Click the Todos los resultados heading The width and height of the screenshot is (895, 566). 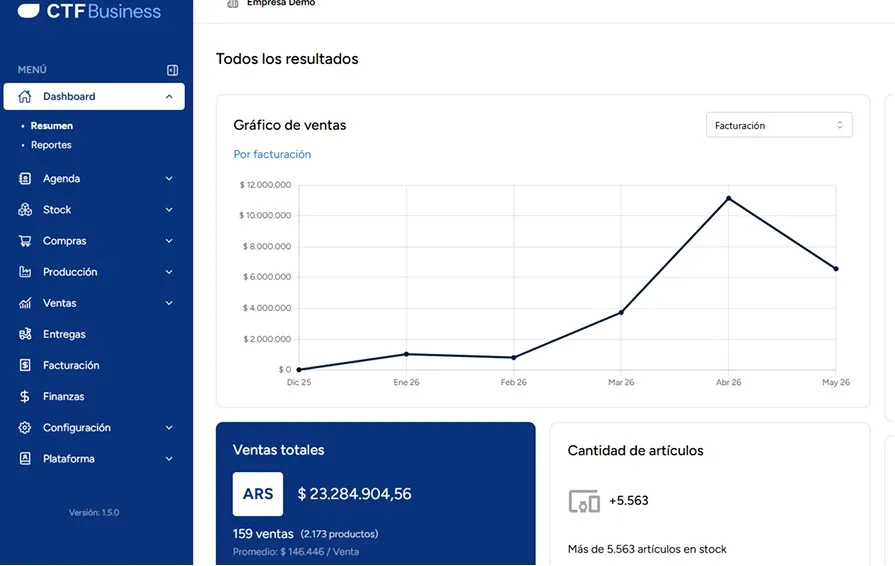[x=287, y=59]
